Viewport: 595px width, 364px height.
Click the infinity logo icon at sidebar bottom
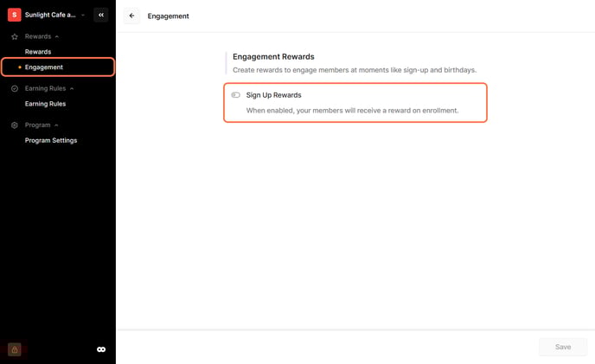(x=101, y=349)
